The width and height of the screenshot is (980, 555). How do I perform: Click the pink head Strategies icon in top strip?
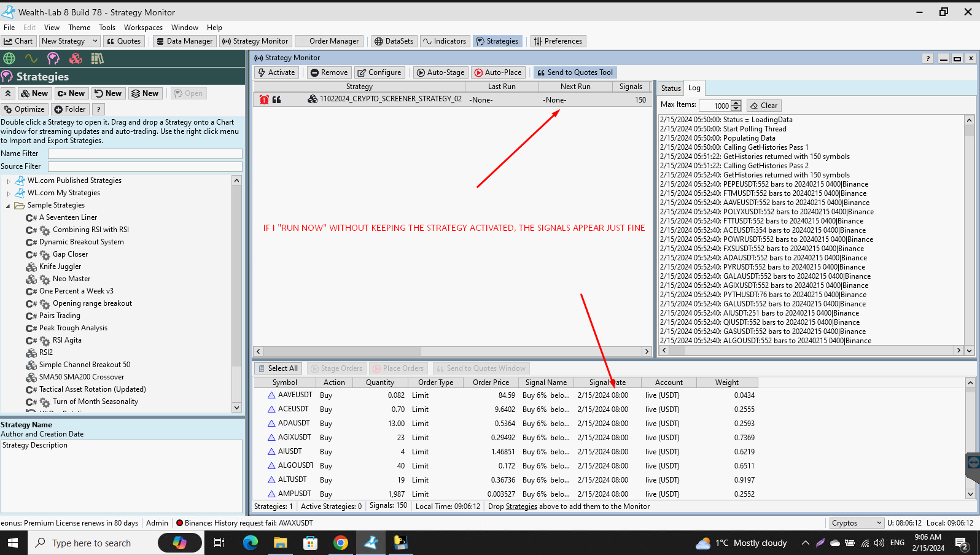point(53,58)
